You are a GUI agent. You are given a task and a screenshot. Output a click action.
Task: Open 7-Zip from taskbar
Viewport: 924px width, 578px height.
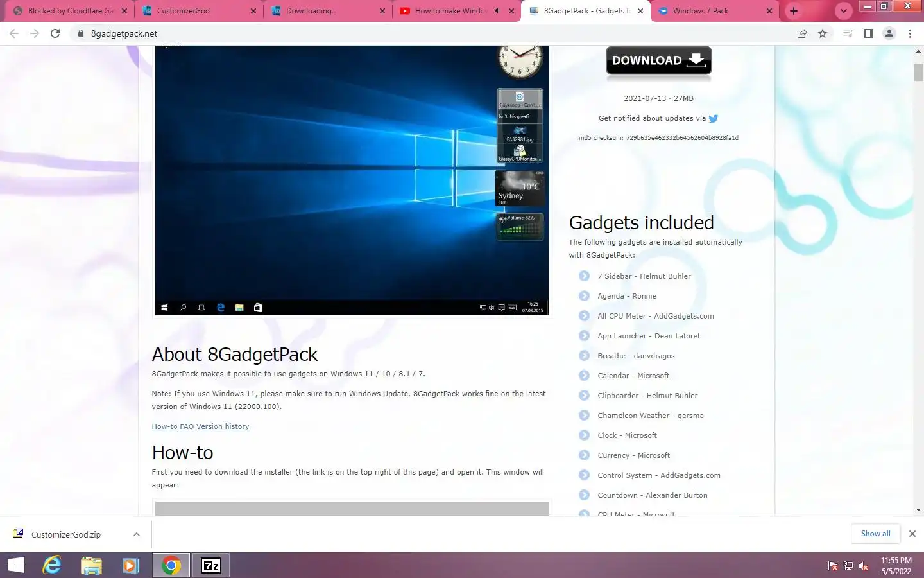click(x=211, y=565)
